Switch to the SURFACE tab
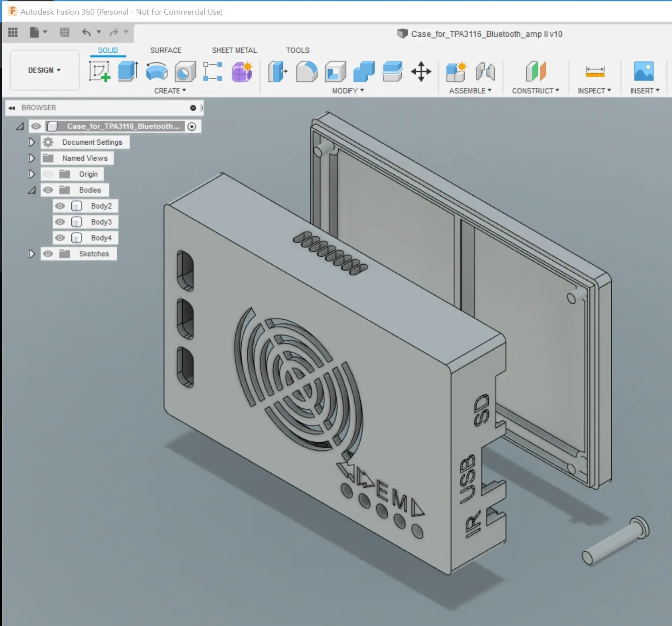Viewport: 672px width, 626px height. [166, 50]
